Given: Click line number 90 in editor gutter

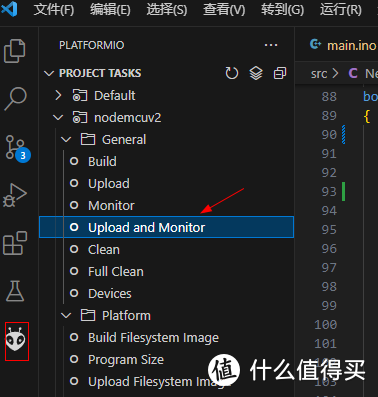Looking at the screenshot, I should (329, 135).
